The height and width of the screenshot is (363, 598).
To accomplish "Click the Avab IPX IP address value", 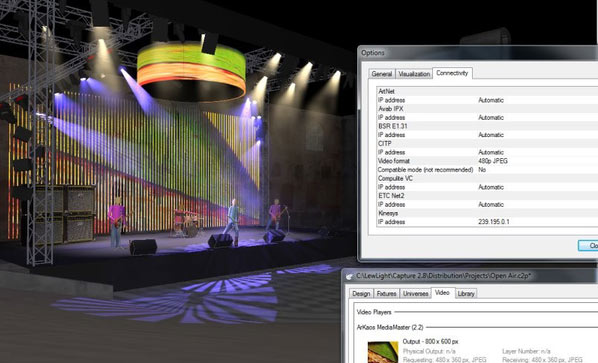I will tap(491, 117).
